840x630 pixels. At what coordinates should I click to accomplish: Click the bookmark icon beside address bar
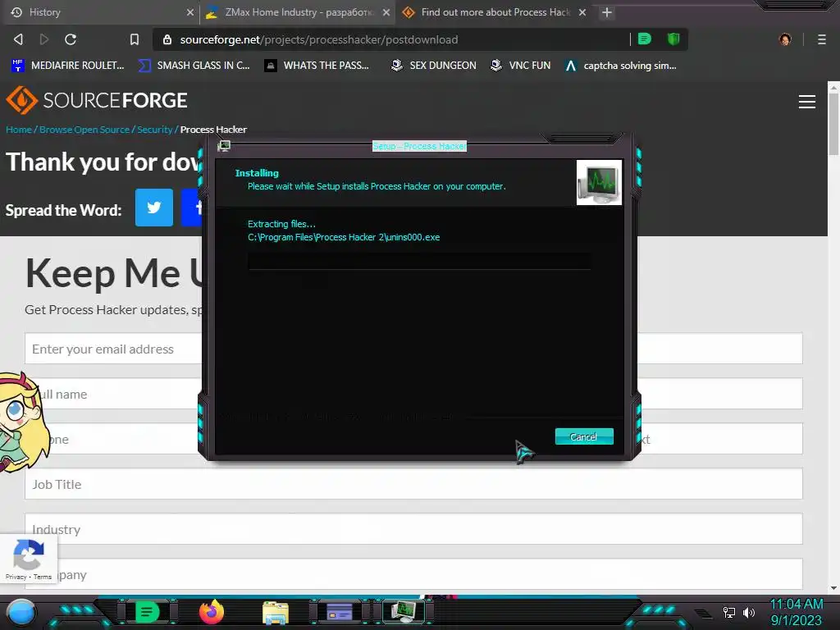pos(135,39)
